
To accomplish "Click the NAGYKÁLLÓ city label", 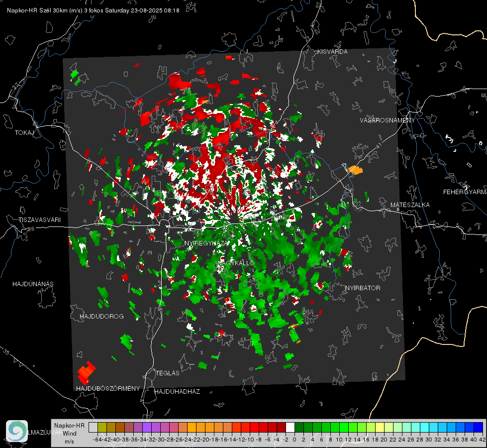I will [236, 263].
